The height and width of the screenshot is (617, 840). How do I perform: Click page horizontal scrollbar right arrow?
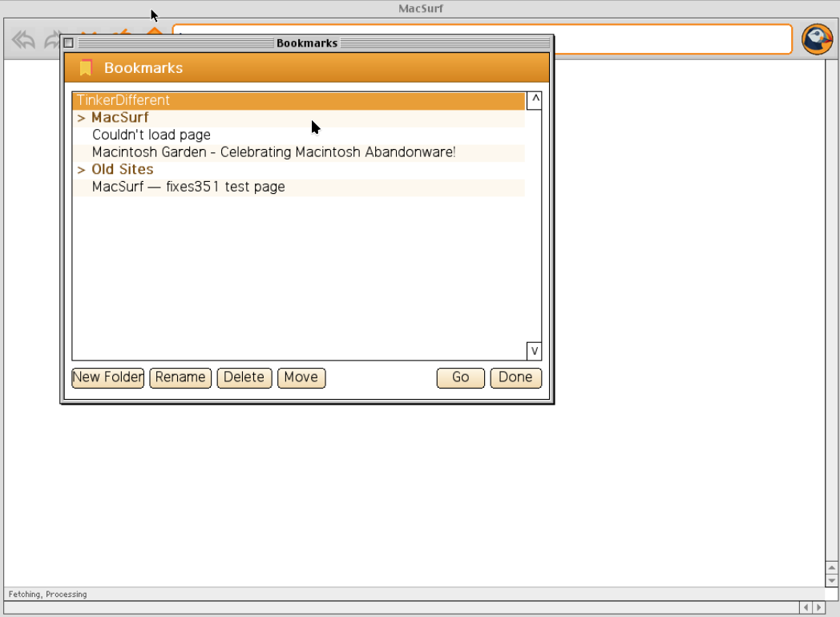(818, 607)
